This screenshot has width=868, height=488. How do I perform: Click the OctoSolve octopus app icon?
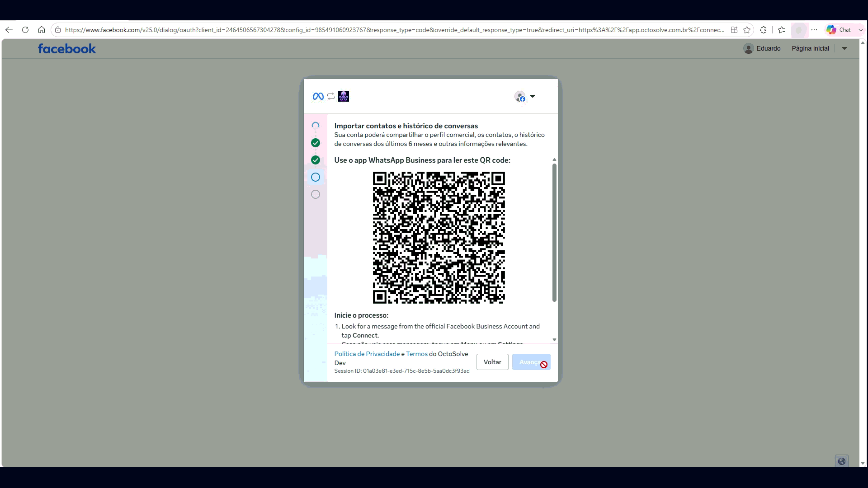pyautogui.click(x=344, y=96)
